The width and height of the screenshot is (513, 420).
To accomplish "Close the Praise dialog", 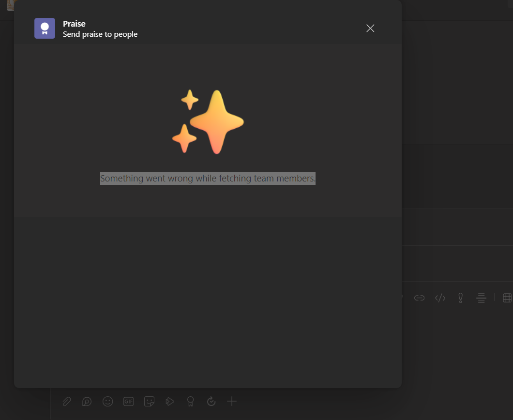I will pyautogui.click(x=370, y=29).
